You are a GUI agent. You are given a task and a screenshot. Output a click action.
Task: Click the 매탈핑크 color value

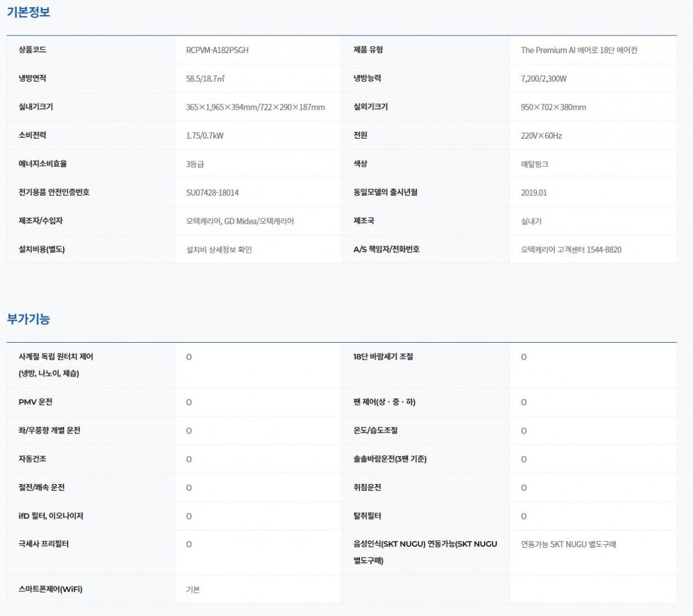pos(534,165)
